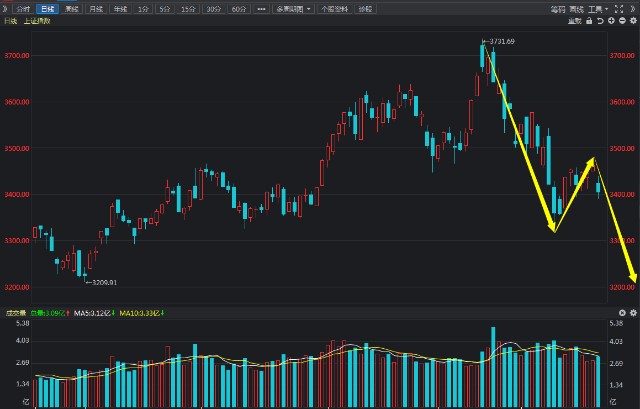
Task: Select the 15分 fifteen-minute period
Action: click(188, 9)
